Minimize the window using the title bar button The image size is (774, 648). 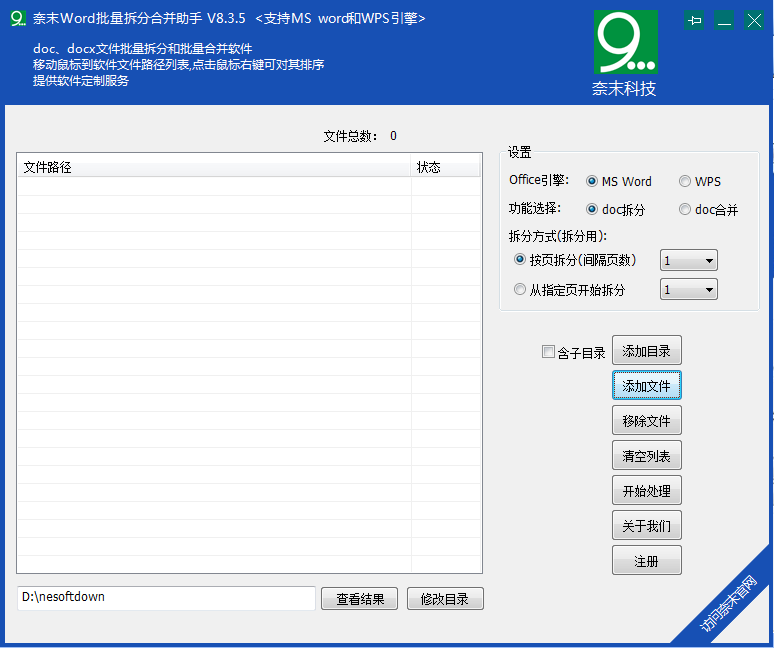click(x=724, y=20)
